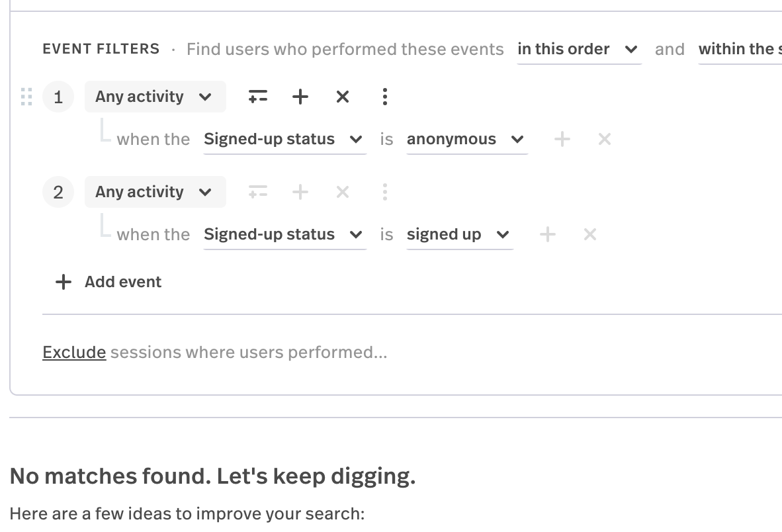Change the "anonymous" value dropdown
The height and width of the screenshot is (532, 782).
tap(466, 140)
